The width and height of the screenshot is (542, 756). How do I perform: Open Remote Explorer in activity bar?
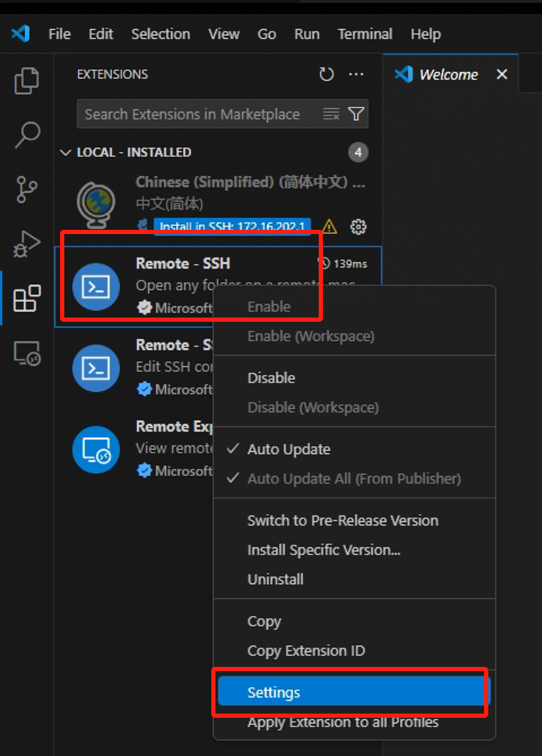pyautogui.click(x=26, y=353)
